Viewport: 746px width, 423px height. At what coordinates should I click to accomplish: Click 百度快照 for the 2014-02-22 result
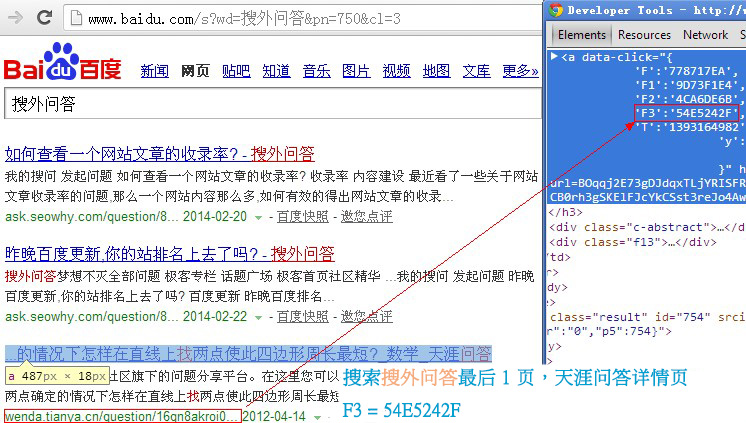click(x=303, y=316)
